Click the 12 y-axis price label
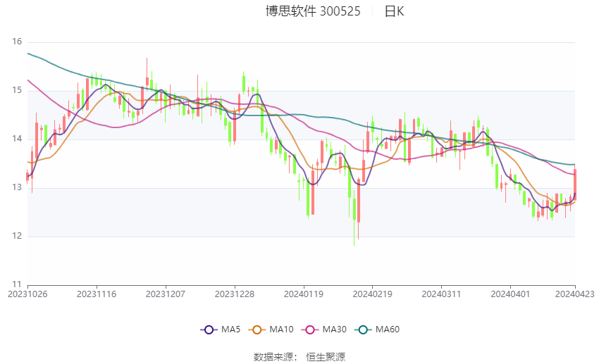Image resolution: width=599 pixels, height=364 pixels. point(17,236)
